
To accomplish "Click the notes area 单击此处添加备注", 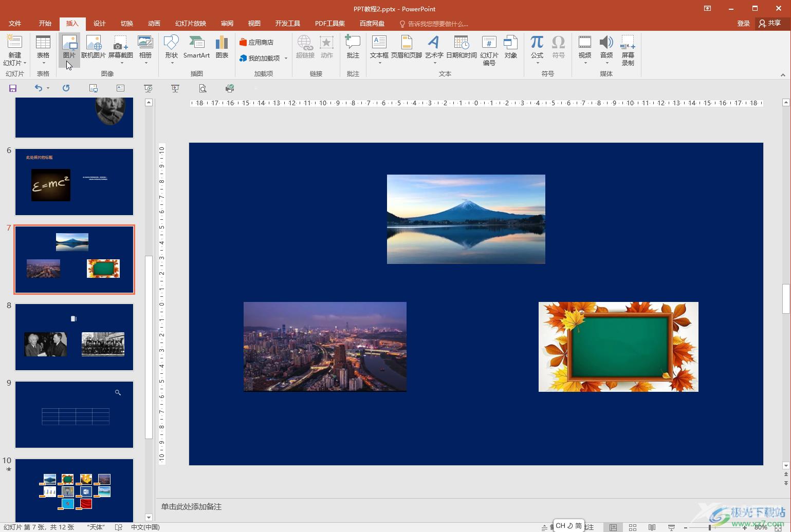I will (191, 507).
